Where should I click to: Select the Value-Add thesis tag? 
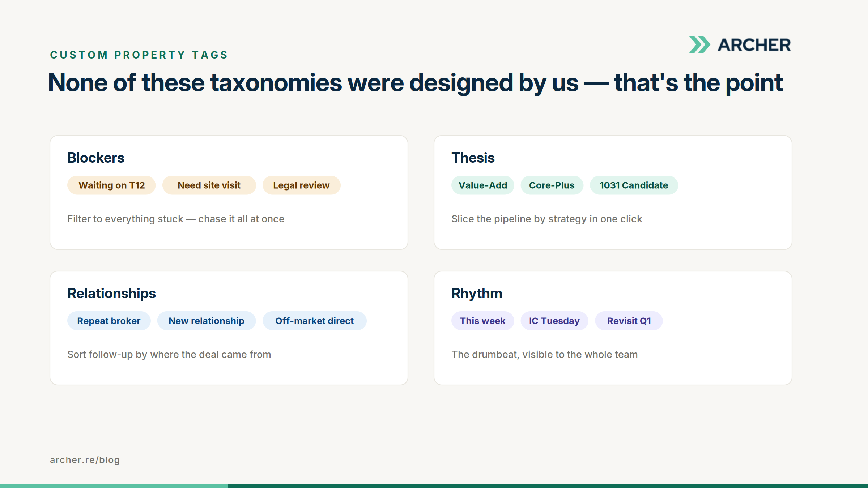[483, 185]
